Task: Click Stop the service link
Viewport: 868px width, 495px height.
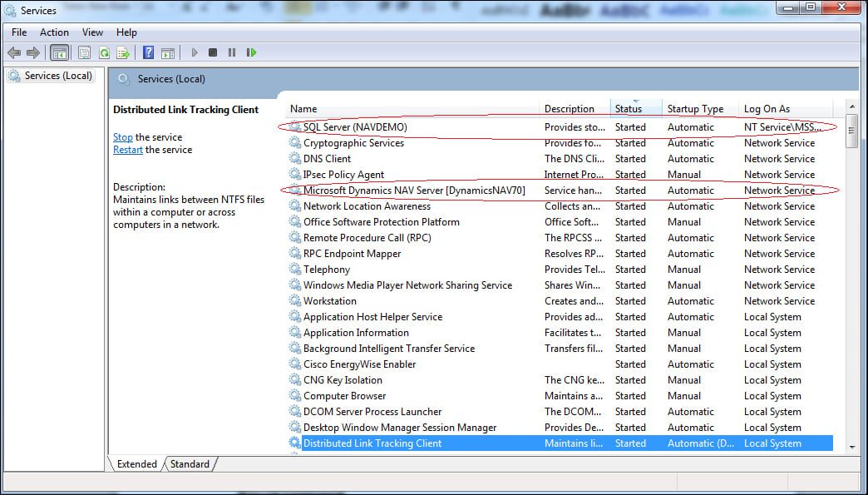Action: pyautogui.click(x=123, y=137)
